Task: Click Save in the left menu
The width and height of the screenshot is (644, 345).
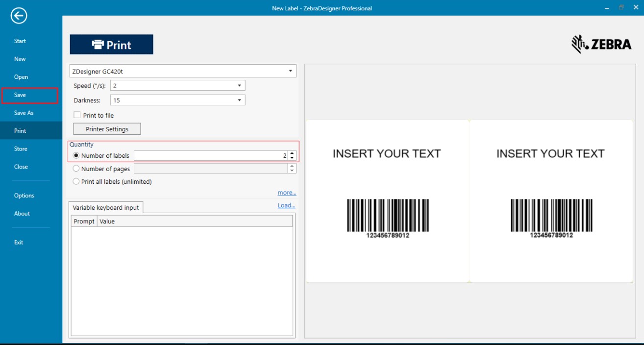Action: tap(20, 95)
